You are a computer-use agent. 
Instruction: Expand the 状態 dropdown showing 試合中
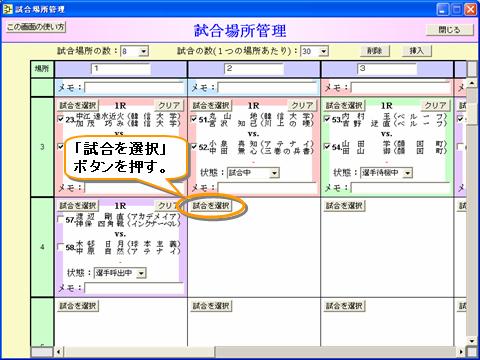tap(274, 173)
